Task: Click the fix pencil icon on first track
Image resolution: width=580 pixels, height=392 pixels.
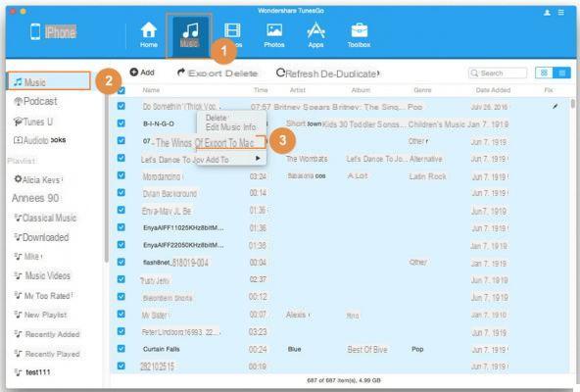Action: click(555, 106)
